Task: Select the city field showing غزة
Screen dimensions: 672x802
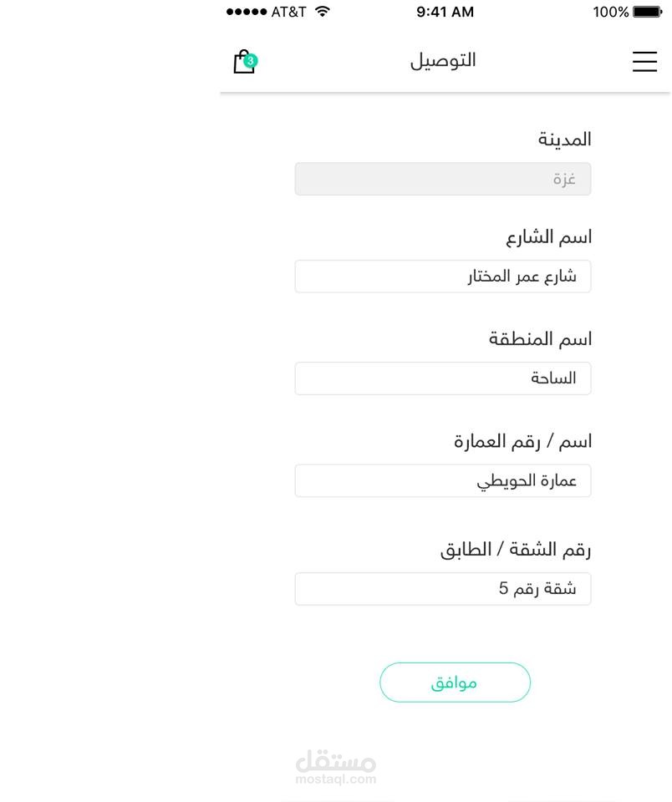Action: pos(442,179)
